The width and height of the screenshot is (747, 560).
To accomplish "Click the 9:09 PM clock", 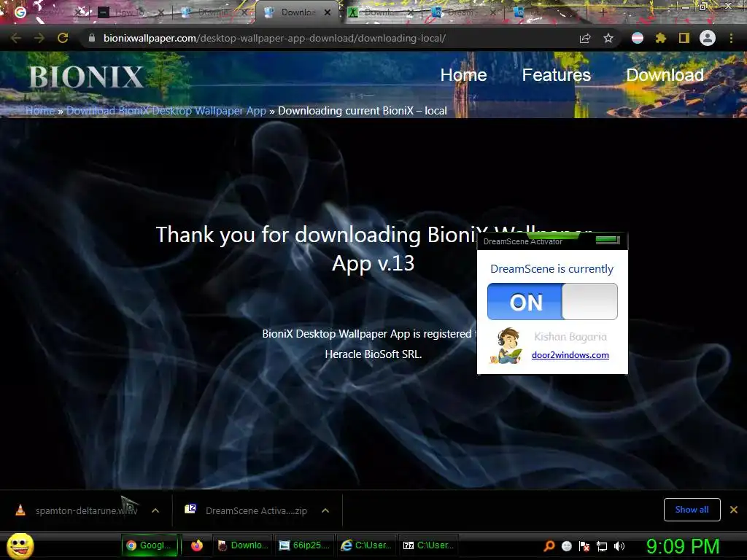I will click(683, 546).
